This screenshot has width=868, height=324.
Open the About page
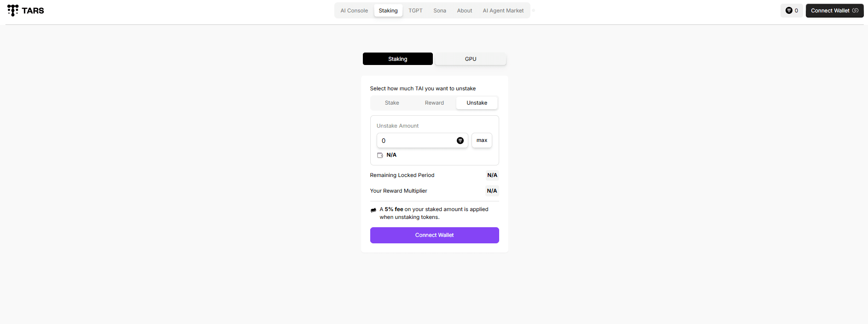465,11
